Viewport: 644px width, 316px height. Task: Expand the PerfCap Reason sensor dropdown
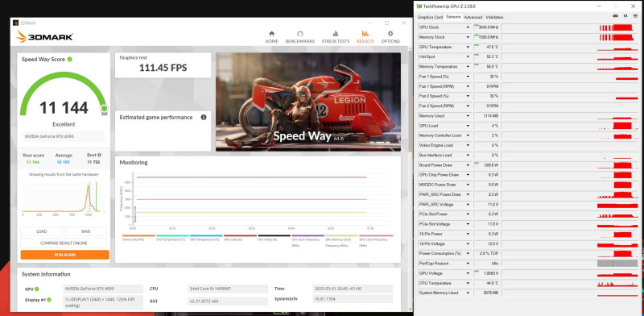[468, 264]
